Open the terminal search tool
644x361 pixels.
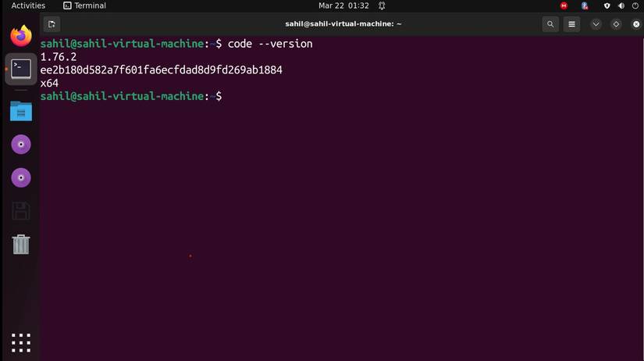[x=550, y=24]
